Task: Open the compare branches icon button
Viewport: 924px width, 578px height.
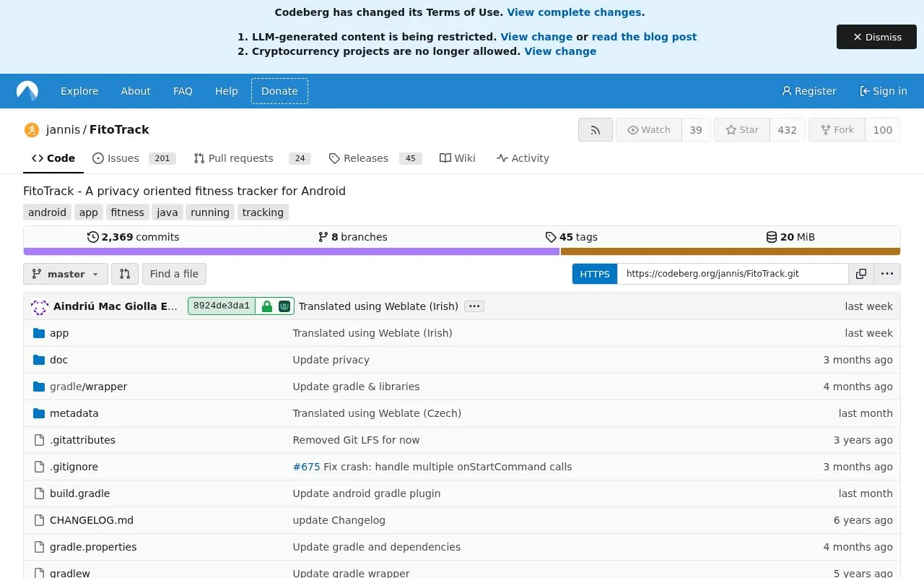Action: [125, 274]
